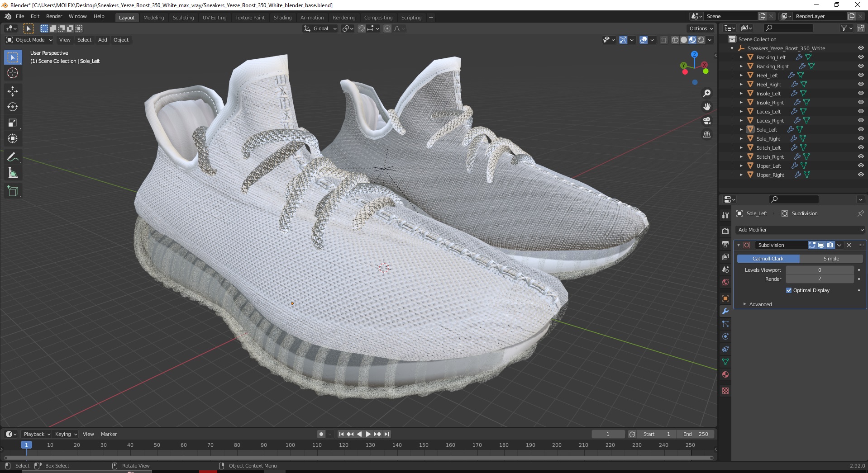
Task: Open the Add Modifier dropdown
Action: (x=800, y=230)
